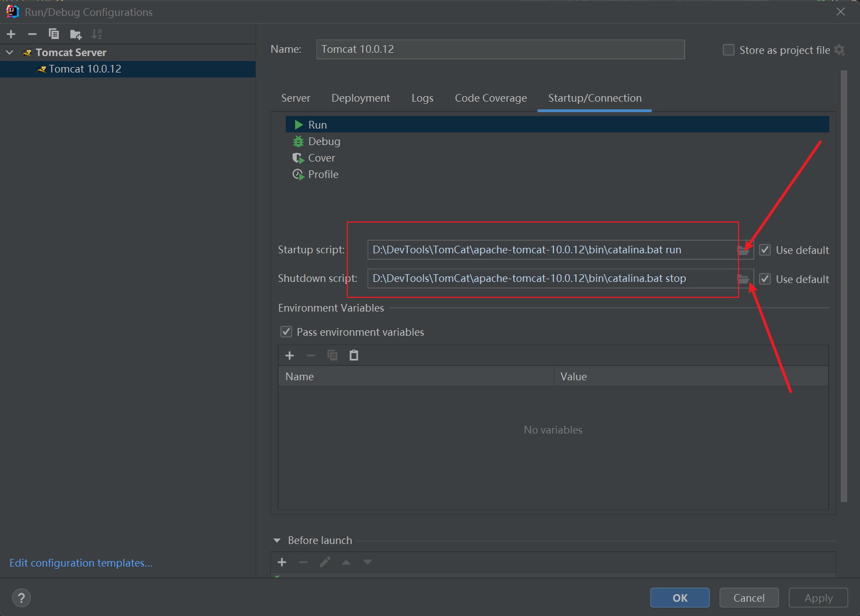
Task: Click the Value column header
Action: click(x=691, y=376)
